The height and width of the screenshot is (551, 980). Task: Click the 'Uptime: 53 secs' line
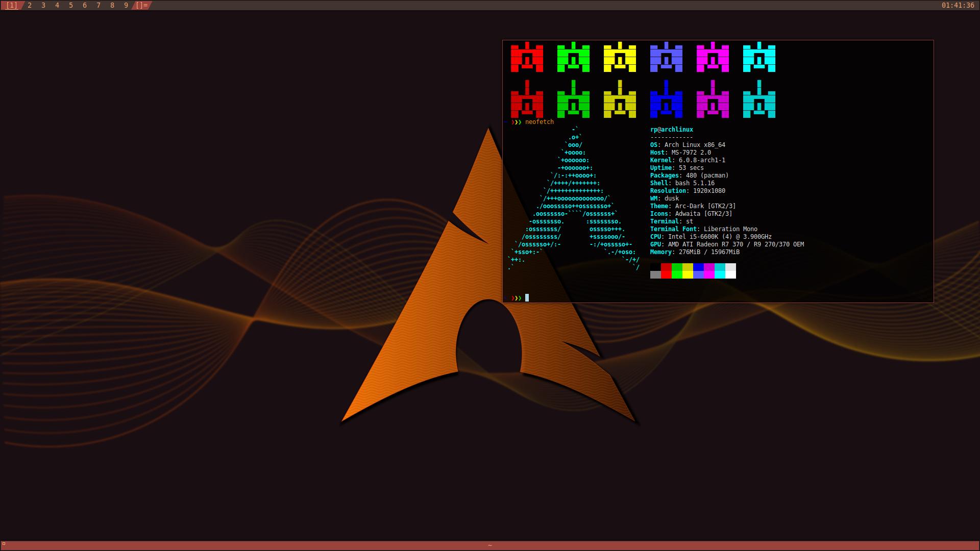677,168
